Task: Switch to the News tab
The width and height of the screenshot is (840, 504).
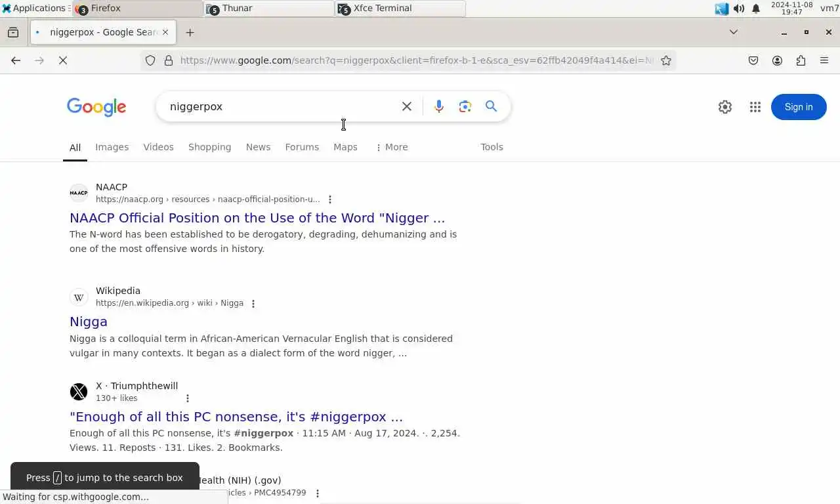Action: [258, 147]
